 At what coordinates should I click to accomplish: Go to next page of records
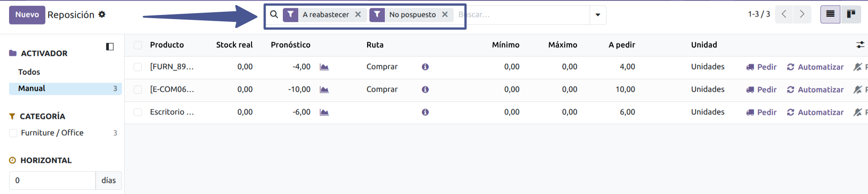(x=802, y=15)
